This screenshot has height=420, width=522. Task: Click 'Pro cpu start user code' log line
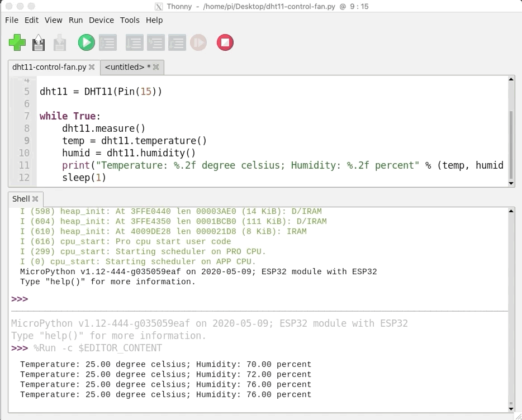[x=126, y=242]
